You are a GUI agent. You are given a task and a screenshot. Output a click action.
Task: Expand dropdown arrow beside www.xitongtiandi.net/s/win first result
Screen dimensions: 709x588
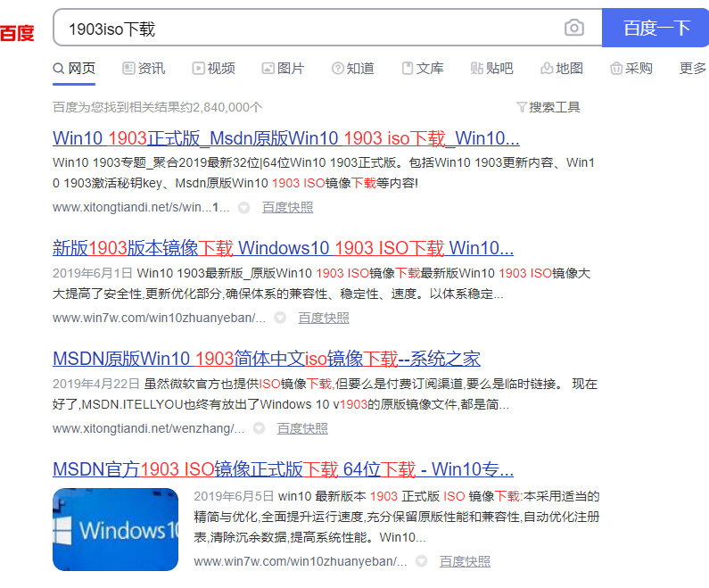(x=243, y=208)
